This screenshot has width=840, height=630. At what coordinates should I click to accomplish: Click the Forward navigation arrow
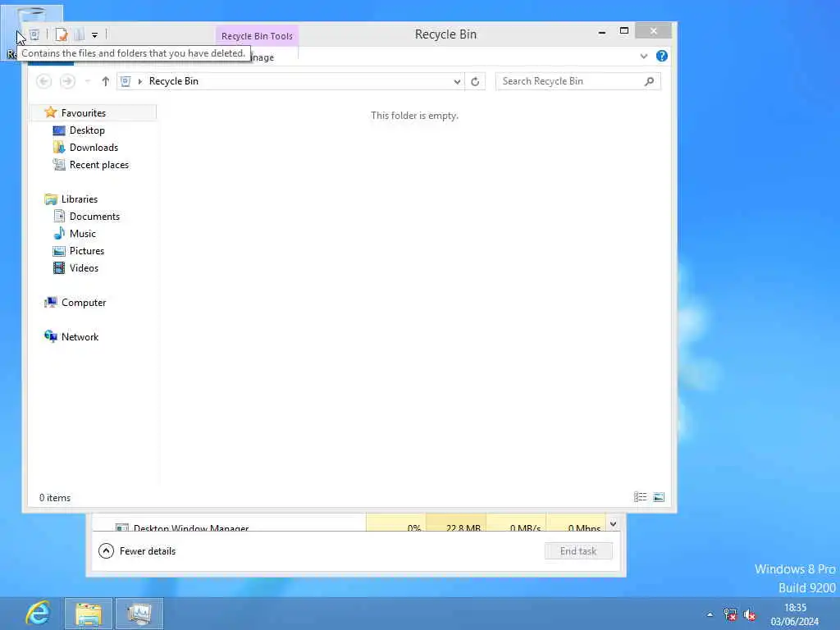67,81
